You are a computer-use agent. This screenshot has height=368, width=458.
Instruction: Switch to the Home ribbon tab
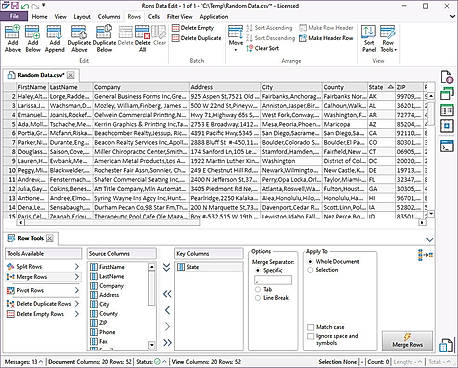pos(39,17)
